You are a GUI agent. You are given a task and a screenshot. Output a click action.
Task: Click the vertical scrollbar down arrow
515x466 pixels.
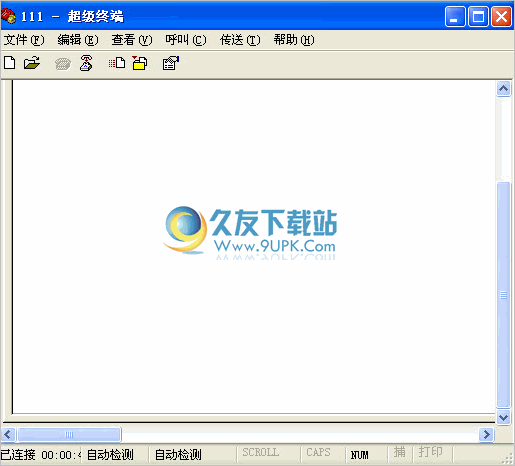pos(503,417)
